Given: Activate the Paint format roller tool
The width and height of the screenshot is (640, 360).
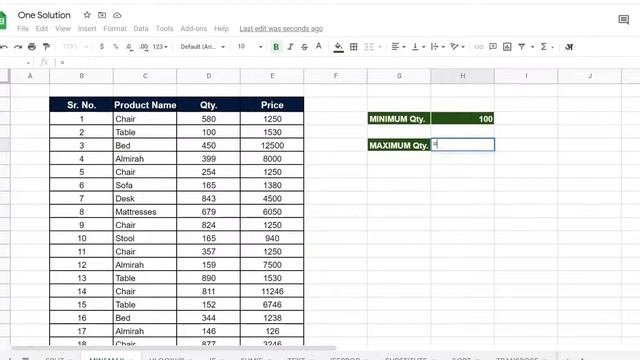Looking at the screenshot, I should pos(47,47).
